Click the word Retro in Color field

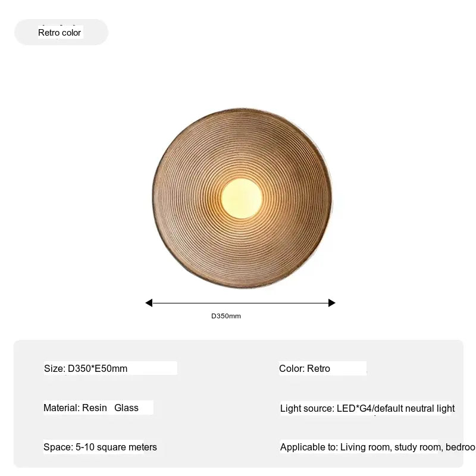[318, 368]
